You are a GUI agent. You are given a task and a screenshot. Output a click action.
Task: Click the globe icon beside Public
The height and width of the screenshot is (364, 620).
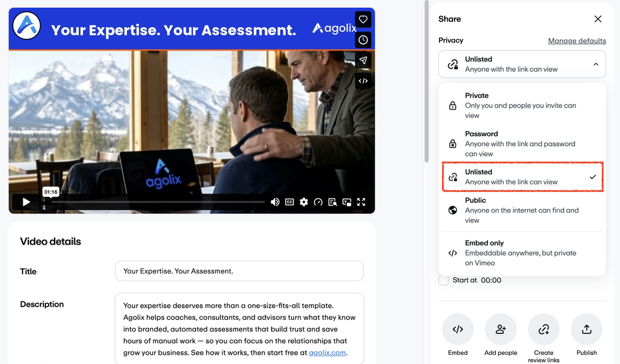click(x=453, y=210)
